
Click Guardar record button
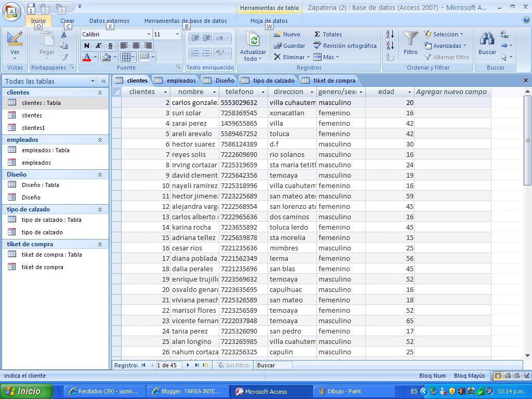(x=289, y=46)
